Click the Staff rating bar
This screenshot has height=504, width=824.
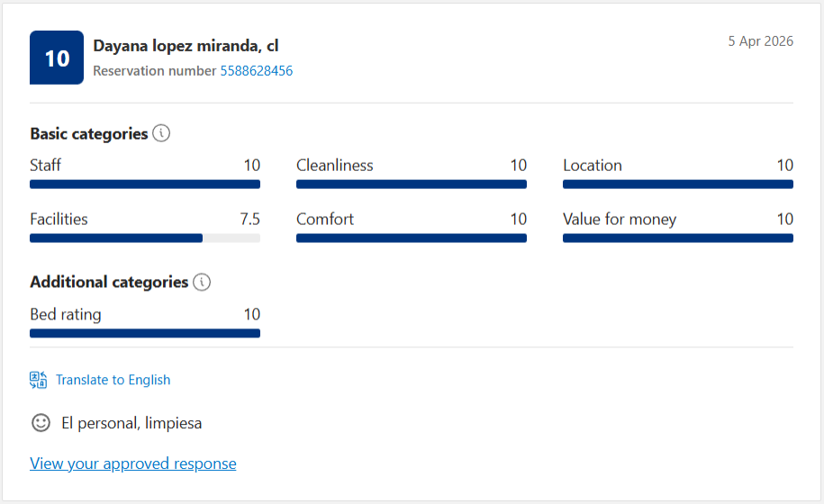click(145, 184)
